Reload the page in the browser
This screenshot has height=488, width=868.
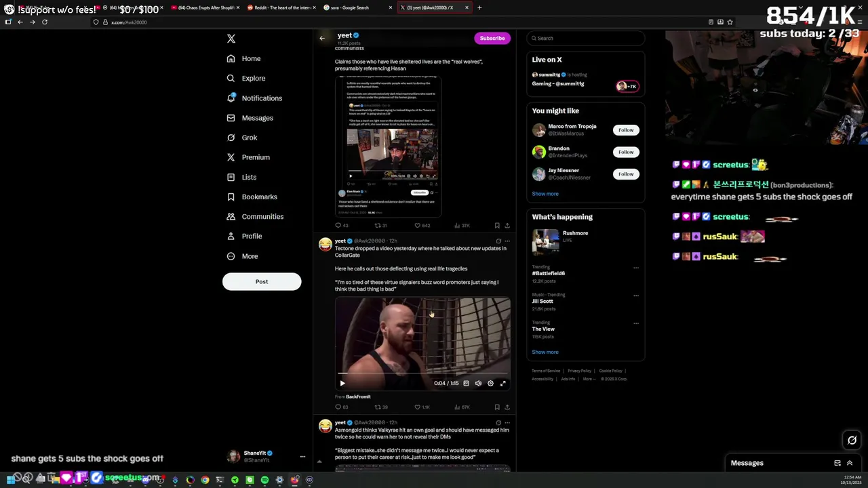point(45,22)
